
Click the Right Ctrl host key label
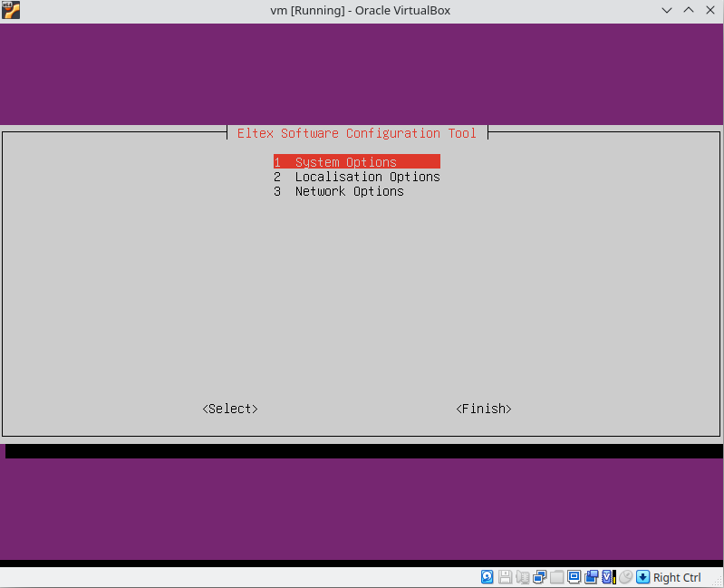tap(677, 577)
